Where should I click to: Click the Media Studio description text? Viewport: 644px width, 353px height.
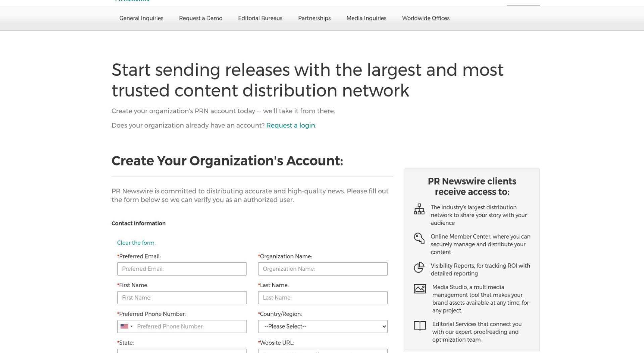click(481, 299)
